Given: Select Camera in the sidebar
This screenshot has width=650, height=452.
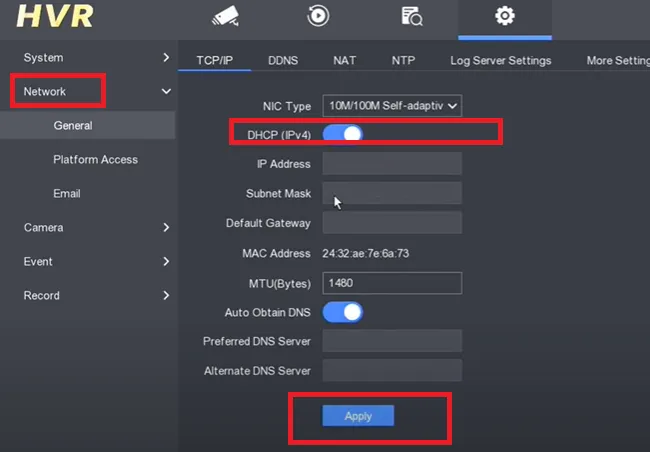Looking at the screenshot, I should 44,227.
